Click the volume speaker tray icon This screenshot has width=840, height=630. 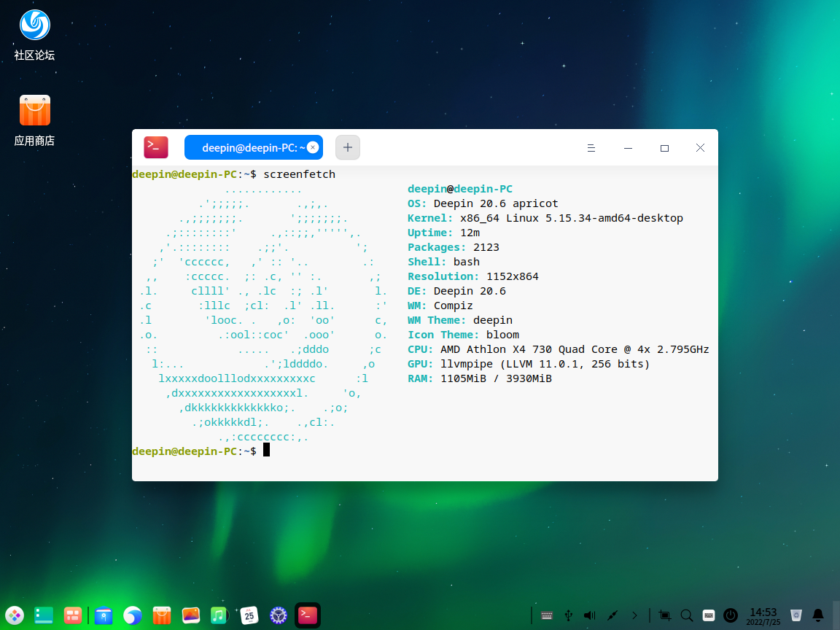pos(590,615)
